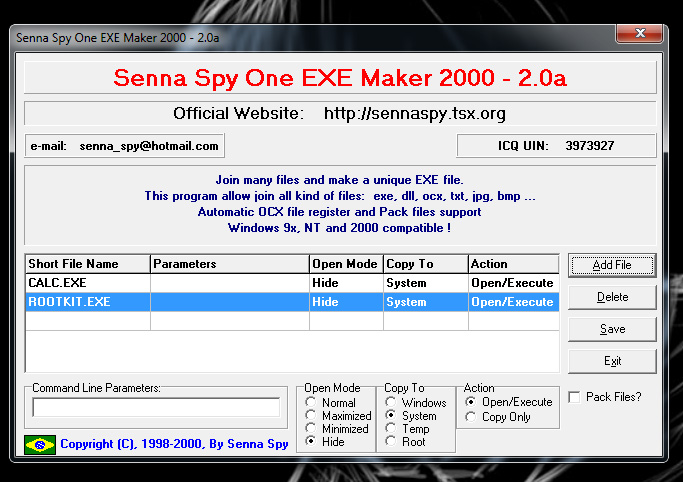Click the Short File Name column header
This screenshot has height=482, width=683.
pos(88,264)
